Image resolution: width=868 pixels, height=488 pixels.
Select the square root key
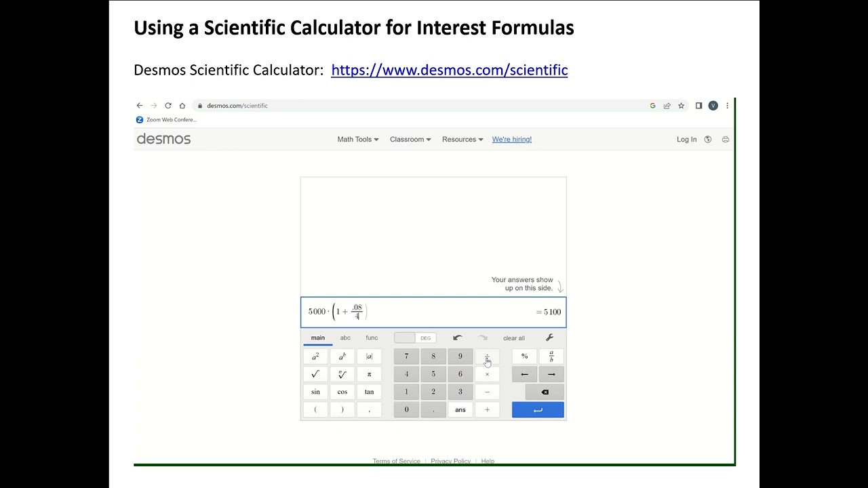(x=315, y=373)
